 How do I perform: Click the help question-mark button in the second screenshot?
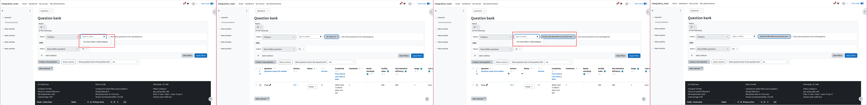(427, 99)
